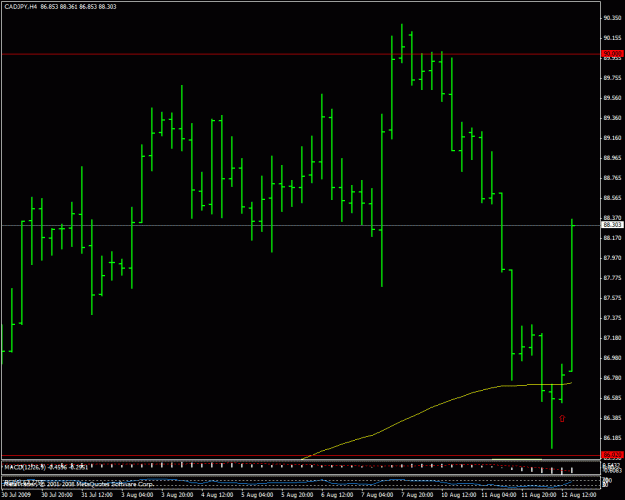
Task: Select the red 86.020 price line label
Action: point(612,455)
